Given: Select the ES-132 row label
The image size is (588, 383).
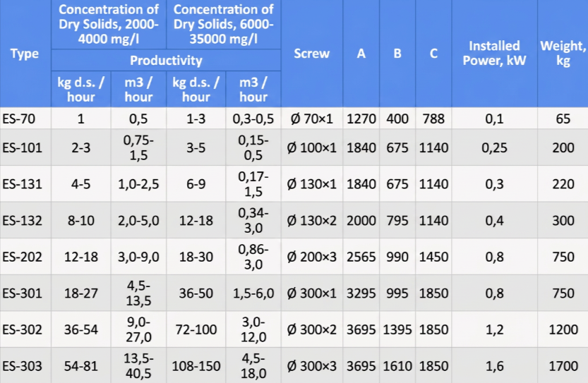Looking at the screenshot, I should [x=22, y=221].
